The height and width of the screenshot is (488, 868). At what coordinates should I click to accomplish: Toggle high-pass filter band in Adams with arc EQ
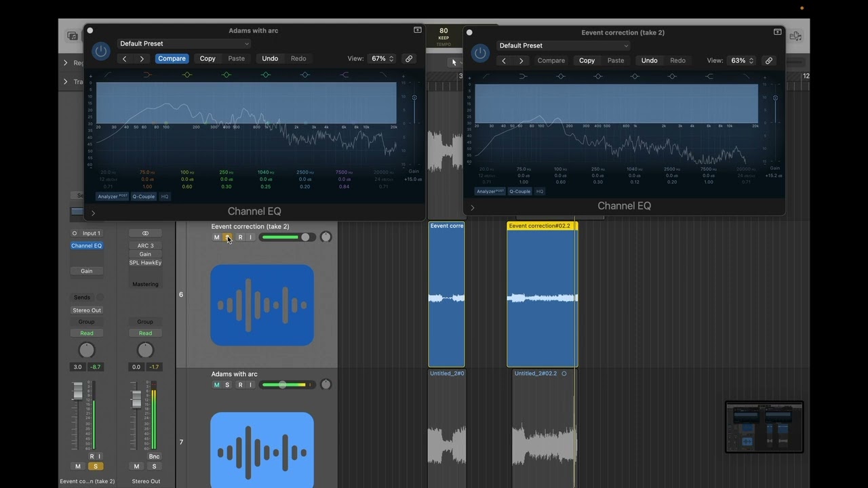tap(108, 75)
